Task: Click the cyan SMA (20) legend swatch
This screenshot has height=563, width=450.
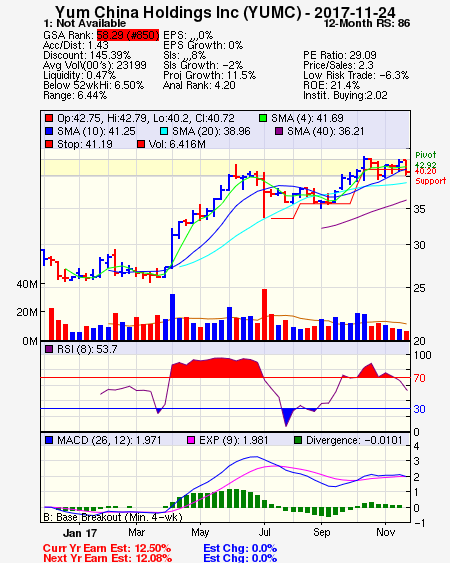Action: [x=164, y=131]
